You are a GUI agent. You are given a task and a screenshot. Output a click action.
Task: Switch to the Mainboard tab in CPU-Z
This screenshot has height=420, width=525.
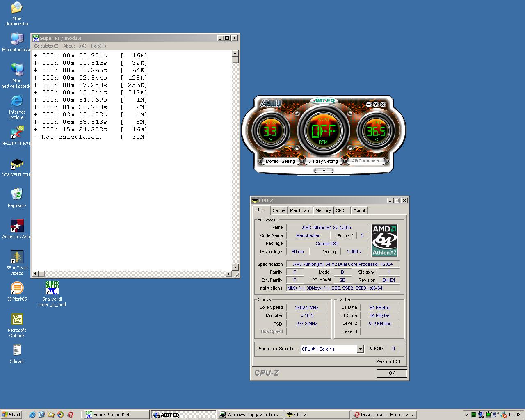[300, 210]
